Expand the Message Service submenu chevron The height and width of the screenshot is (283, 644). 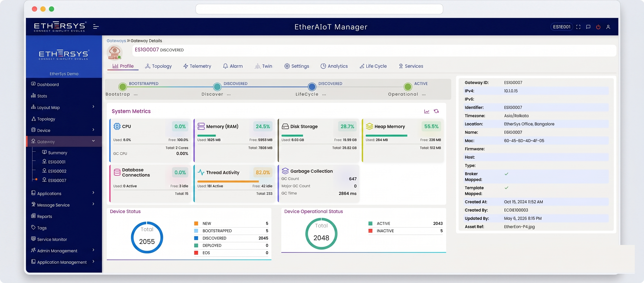tap(93, 204)
